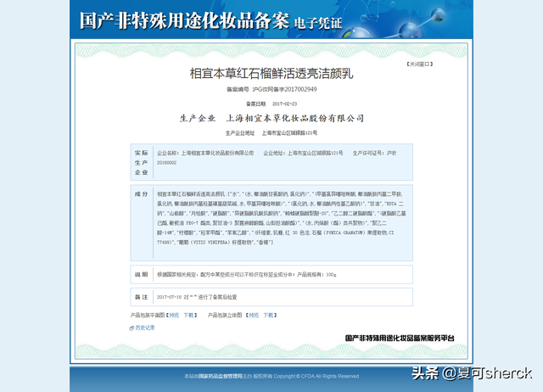Download the 产品包装平面图 image
The height and width of the screenshot is (392, 543).
188,315
